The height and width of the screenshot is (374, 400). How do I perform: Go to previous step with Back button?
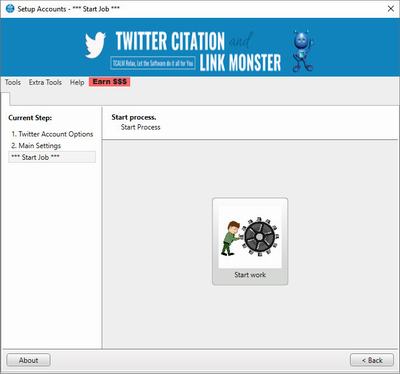tap(372, 360)
